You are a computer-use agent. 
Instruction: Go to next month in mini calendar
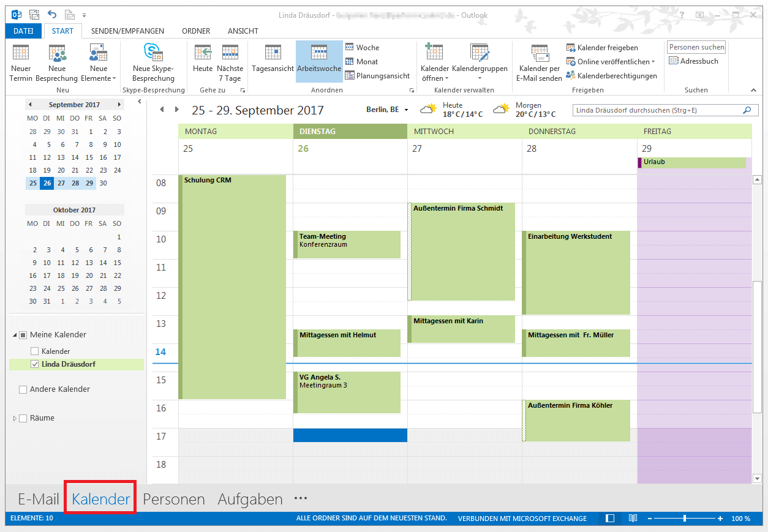[119, 105]
